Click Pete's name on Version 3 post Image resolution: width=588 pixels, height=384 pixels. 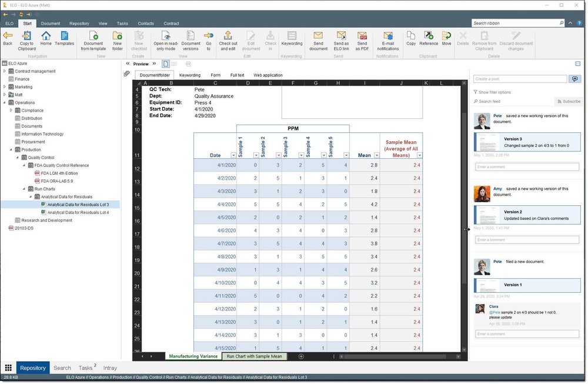(x=497, y=115)
